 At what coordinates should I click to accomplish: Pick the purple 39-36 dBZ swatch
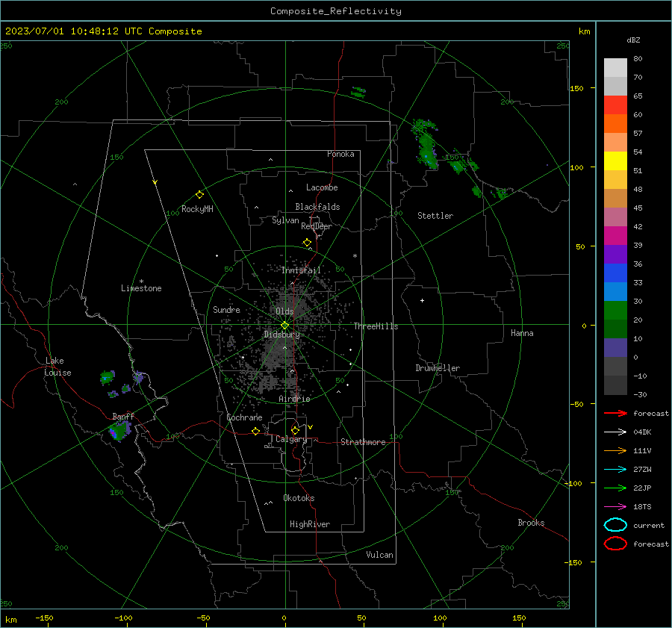pyautogui.click(x=615, y=255)
